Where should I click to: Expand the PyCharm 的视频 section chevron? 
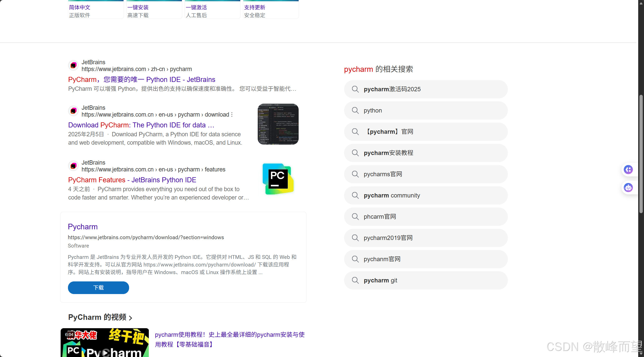[x=131, y=318]
